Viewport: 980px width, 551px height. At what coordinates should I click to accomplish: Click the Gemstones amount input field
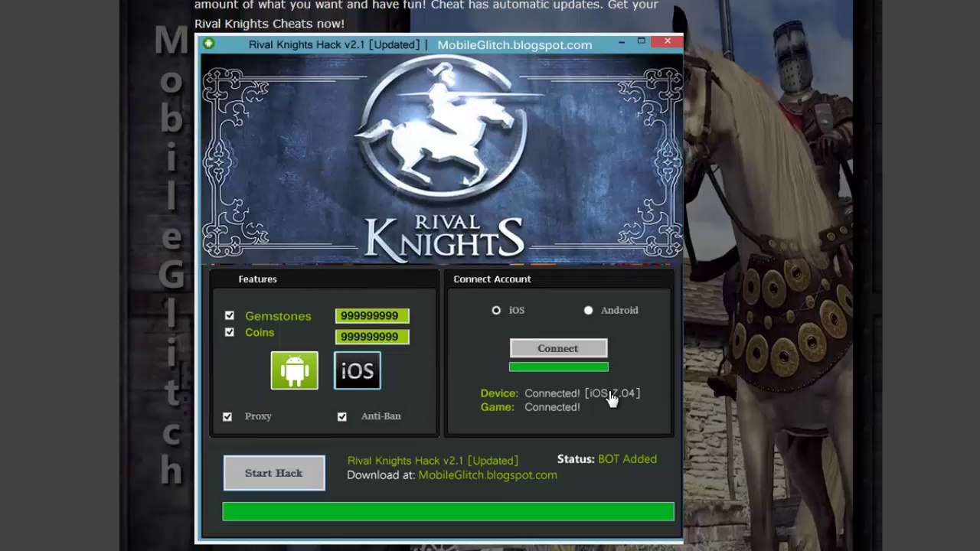click(x=372, y=316)
